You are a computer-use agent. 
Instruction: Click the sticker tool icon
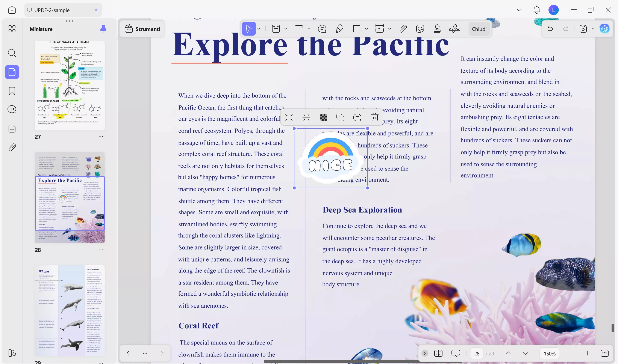coord(420,29)
